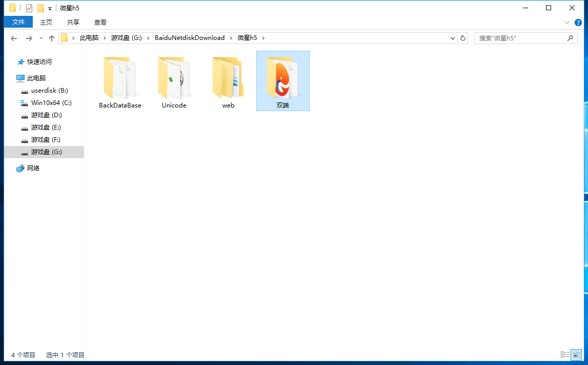The width and height of the screenshot is (588, 365).
Task: Go up one folder level
Action: point(51,38)
